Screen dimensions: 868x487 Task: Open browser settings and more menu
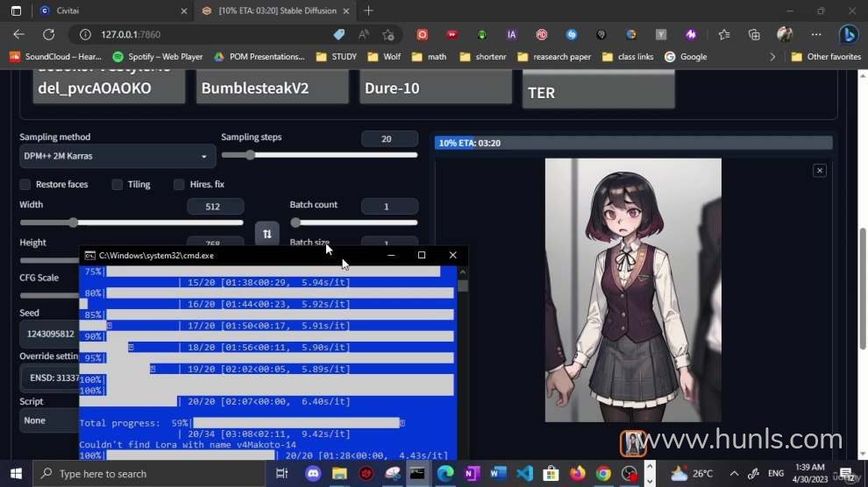(816, 34)
